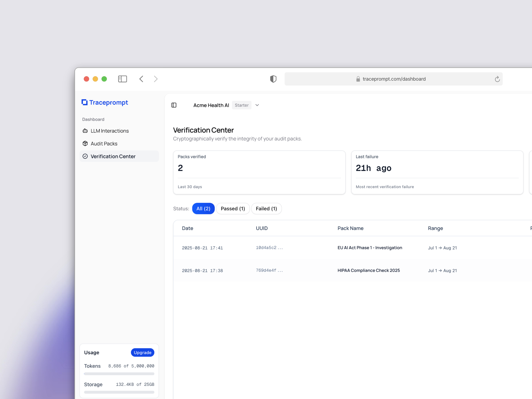Click the Traceprompt logo icon
Viewport: 532px width, 399px height.
85,103
